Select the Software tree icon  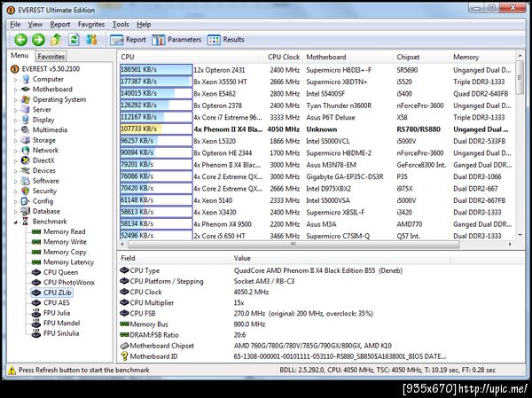point(26,181)
